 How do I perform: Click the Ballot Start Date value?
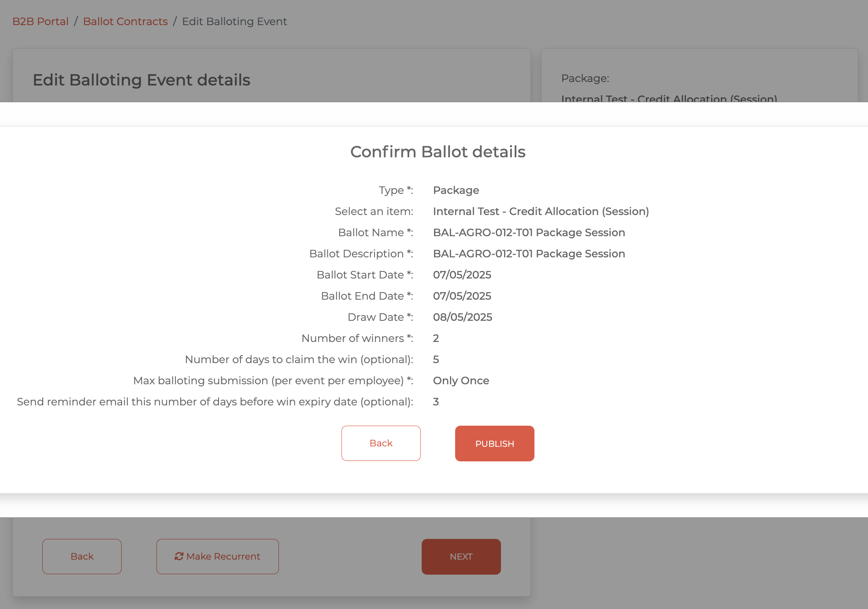(462, 275)
